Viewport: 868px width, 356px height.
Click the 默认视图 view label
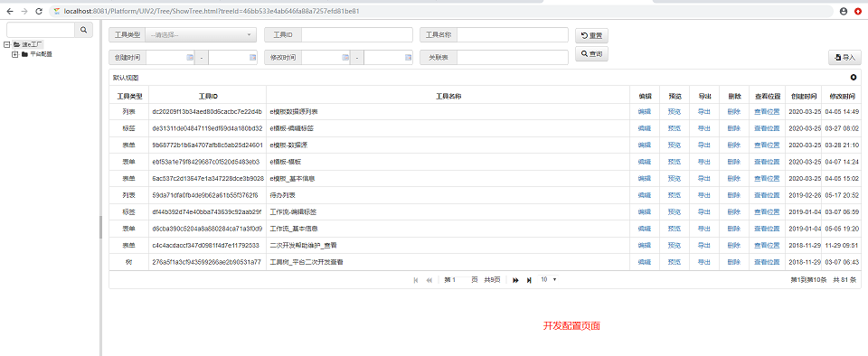click(125, 78)
